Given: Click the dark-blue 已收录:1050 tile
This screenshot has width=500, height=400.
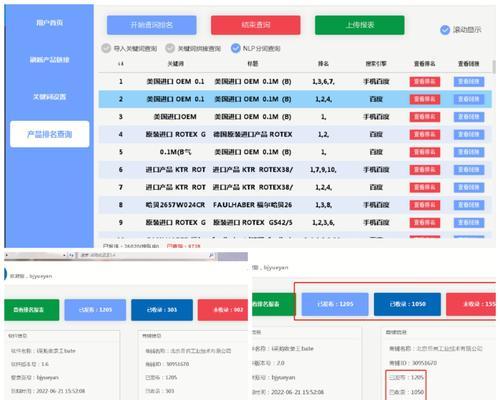Looking at the screenshot, I should pyautogui.click(x=407, y=304).
